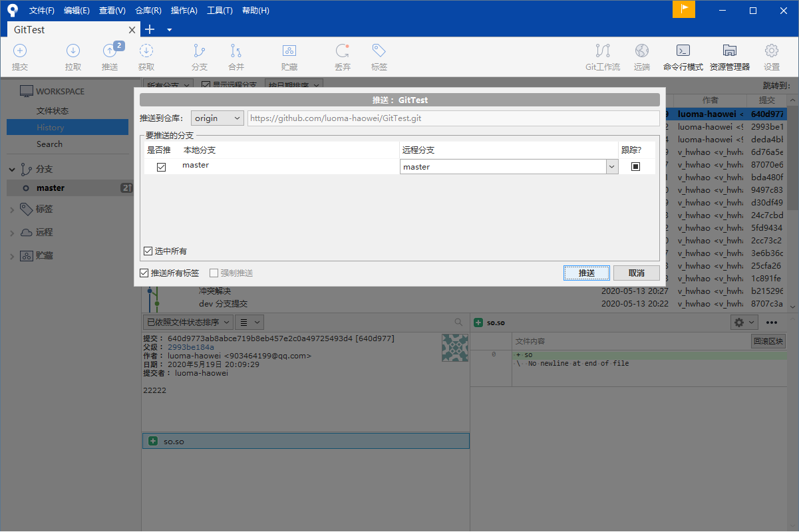The width and height of the screenshot is (799, 532).
Task: Open 命令行模式 terminal icon
Action: point(683,51)
